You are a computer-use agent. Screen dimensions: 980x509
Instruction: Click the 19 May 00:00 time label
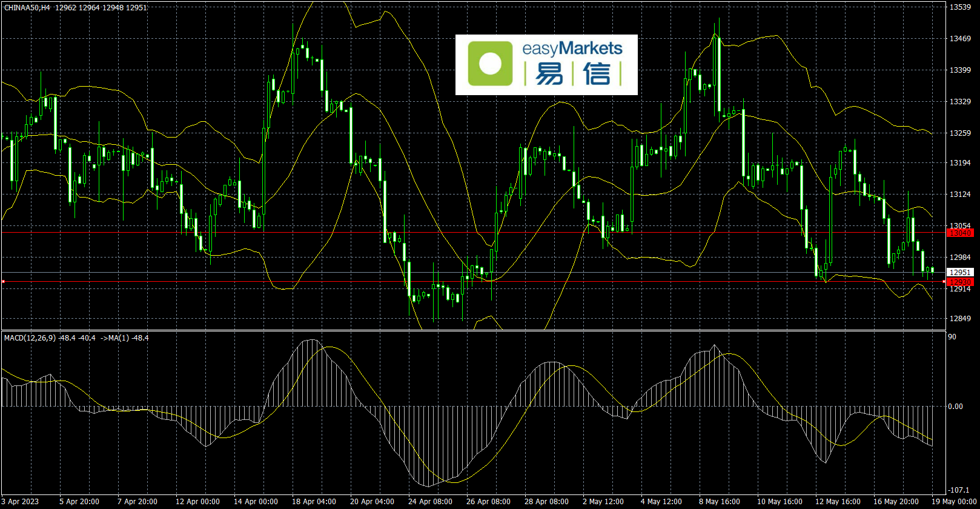(x=954, y=502)
